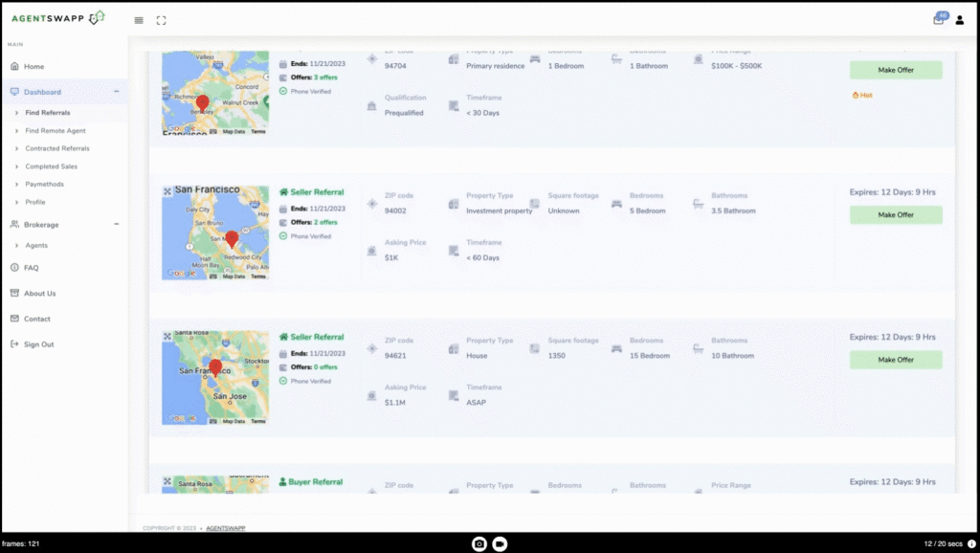The height and width of the screenshot is (553, 980).
Task: Go to About Us
Action: pyautogui.click(x=40, y=293)
